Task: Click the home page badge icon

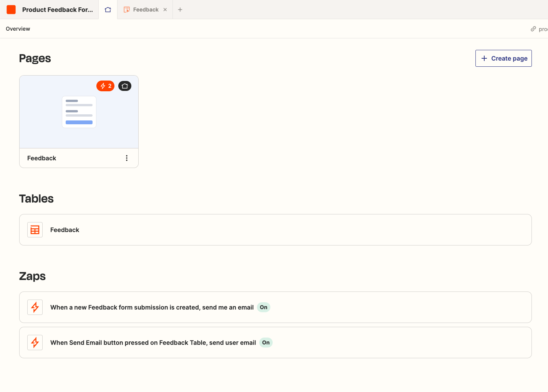Action: tap(125, 86)
